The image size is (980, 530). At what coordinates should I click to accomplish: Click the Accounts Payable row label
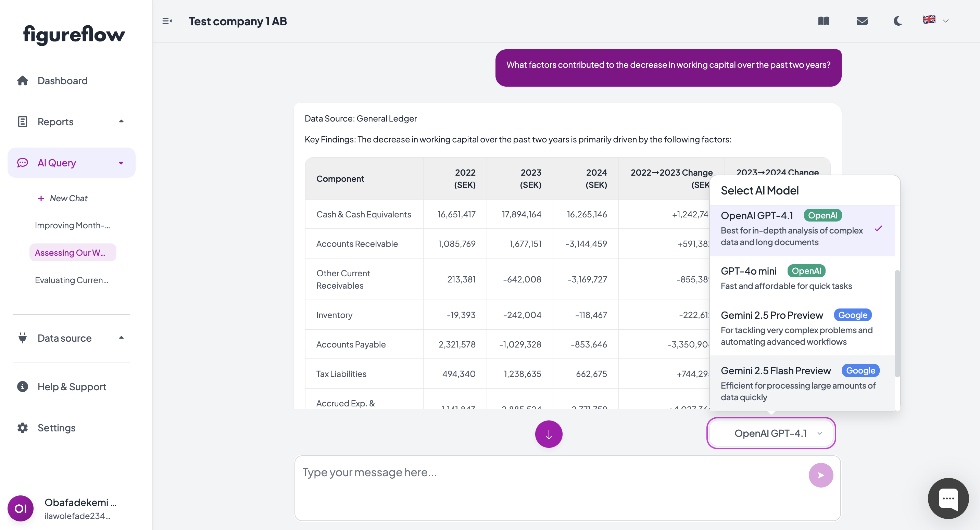tap(351, 344)
